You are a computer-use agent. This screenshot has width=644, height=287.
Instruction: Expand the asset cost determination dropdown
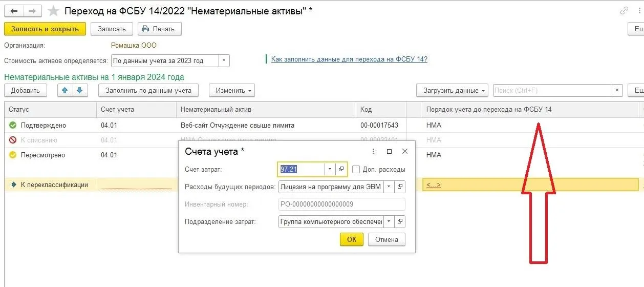(224, 61)
